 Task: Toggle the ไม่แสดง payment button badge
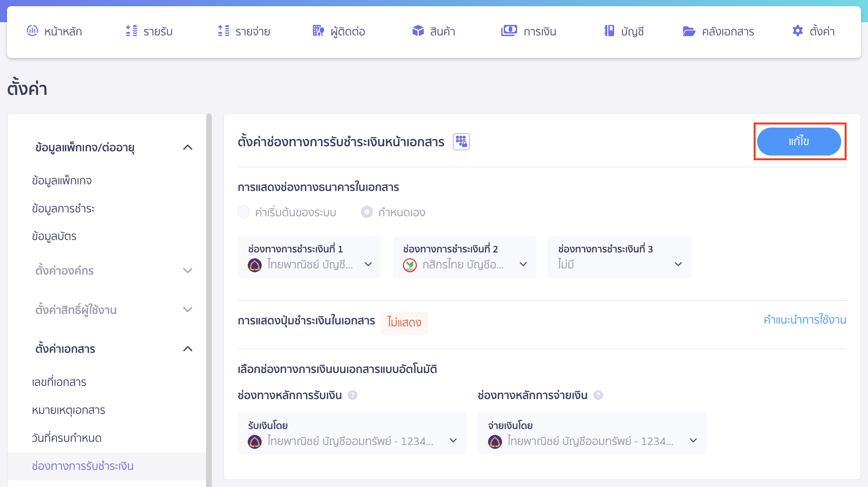click(404, 322)
